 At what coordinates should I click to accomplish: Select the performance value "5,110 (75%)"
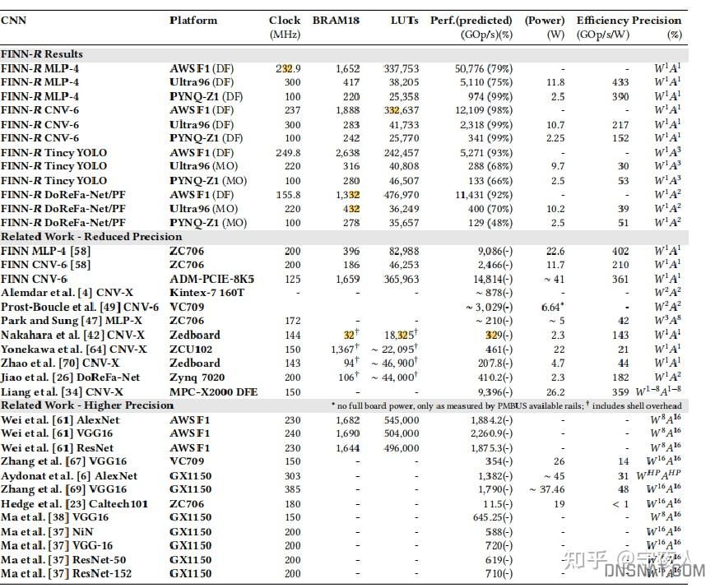486,82
